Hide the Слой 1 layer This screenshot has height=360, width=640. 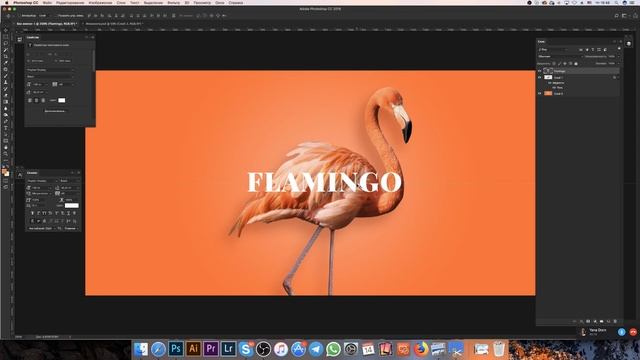pos(540,77)
